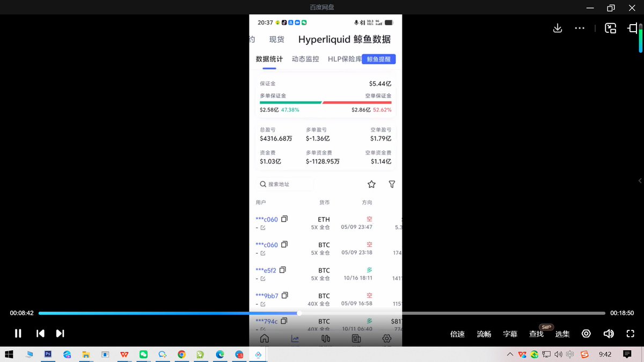Viewport: 644px width, 362px height.
Task: Select the 数据统计 tab
Action: pyautogui.click(x=269, y=59)
